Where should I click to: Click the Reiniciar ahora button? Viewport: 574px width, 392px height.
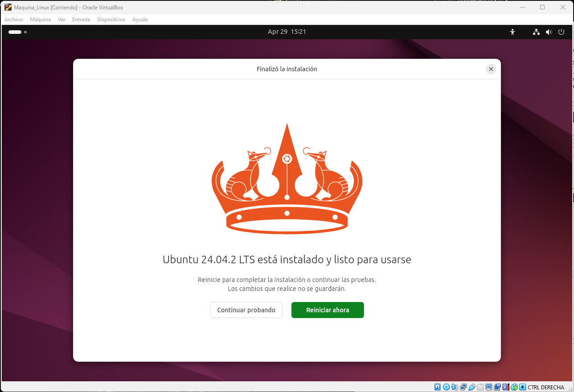328,310
